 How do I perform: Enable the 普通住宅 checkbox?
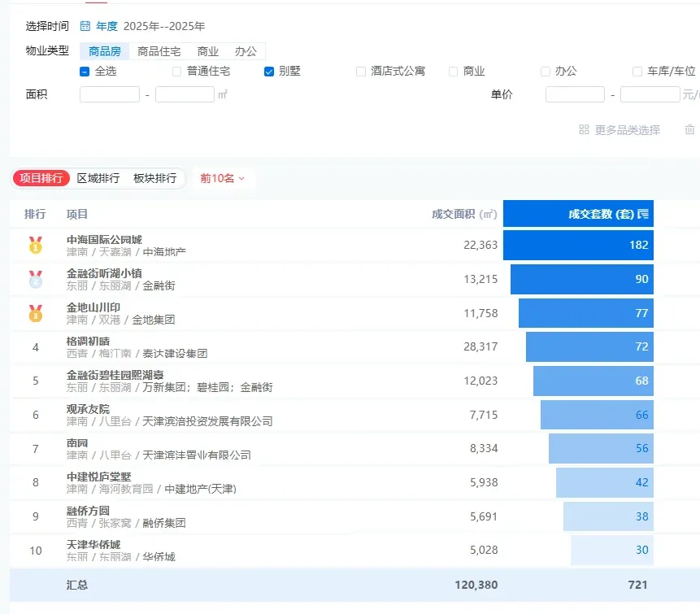pos(177,72)
